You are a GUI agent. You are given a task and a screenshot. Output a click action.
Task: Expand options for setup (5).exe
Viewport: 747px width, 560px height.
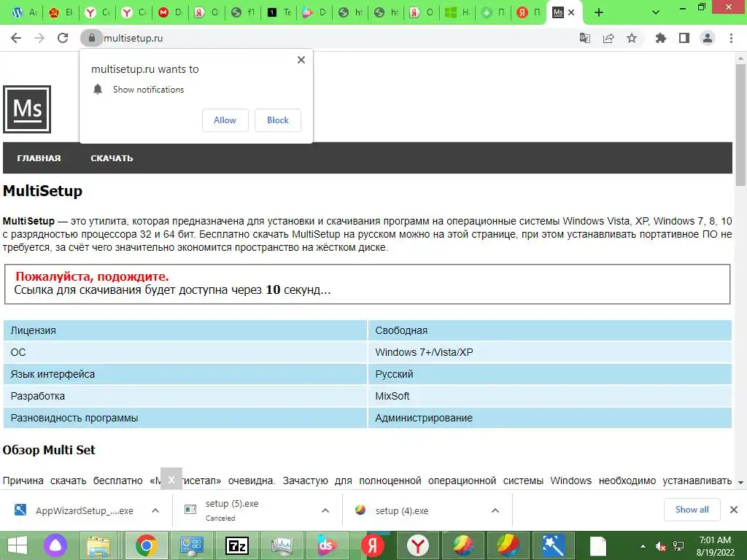[325, 510]
